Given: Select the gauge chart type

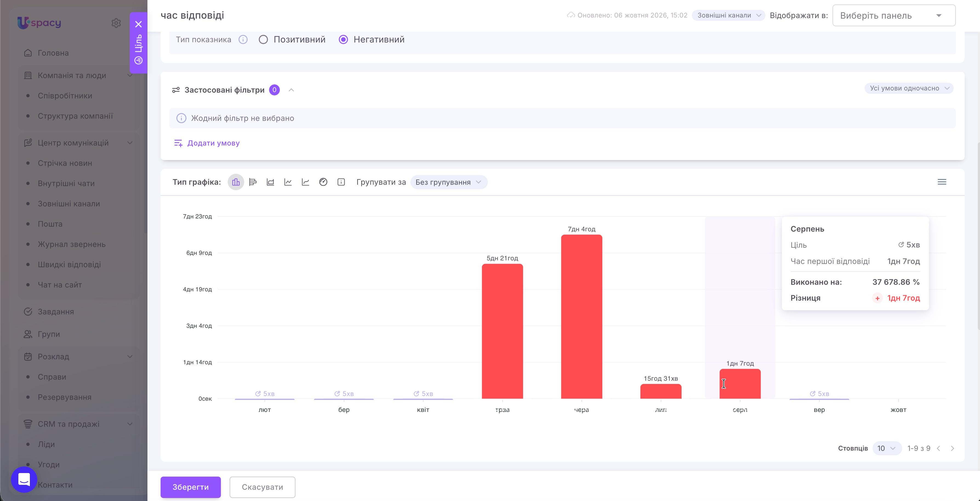Looking at the screenshot, I should click(323, 182).
